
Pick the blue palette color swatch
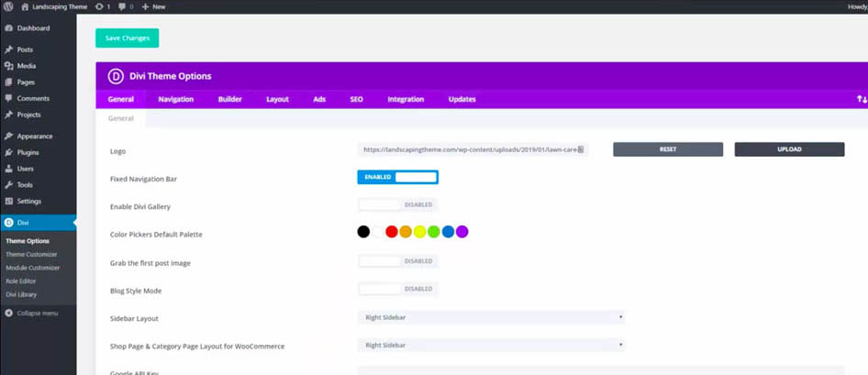click(448, 232)
